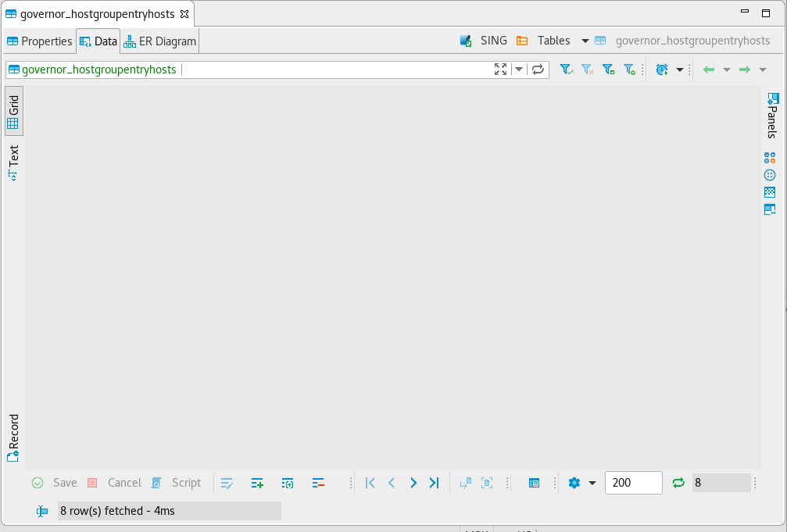Viewport: 787px width, 532px height.
Task: Close the governor_hostgroupentryhosts editor tab
Action: [184, 14]
